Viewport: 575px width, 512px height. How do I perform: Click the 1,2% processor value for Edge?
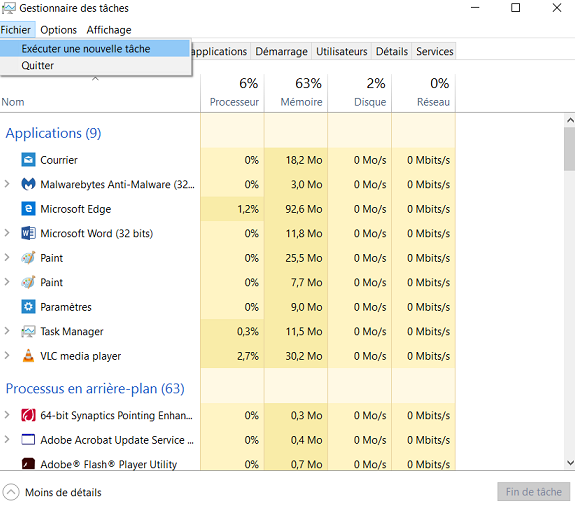(x=248, y=209)
